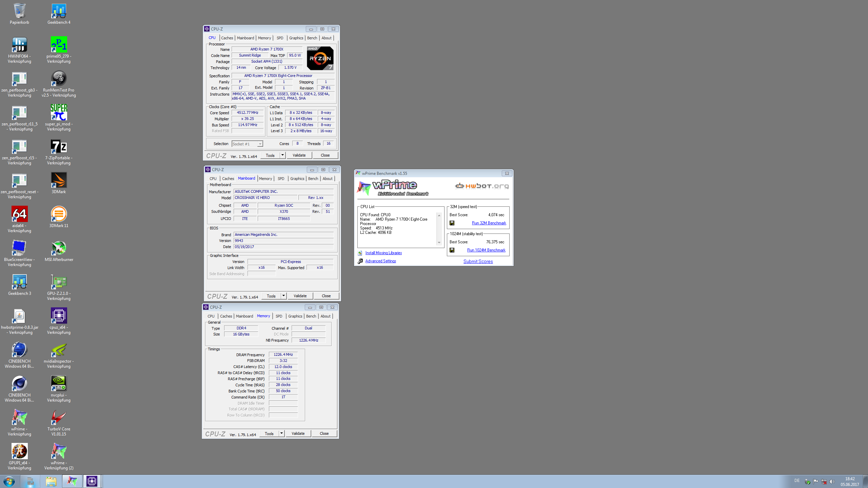Open Bench tab in top CPU-Z window

click(312, 38)
